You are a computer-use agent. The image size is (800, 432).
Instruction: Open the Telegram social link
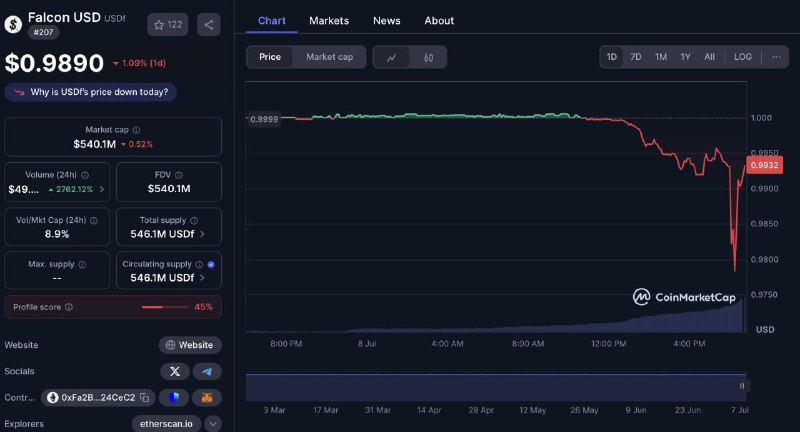pyautogui.click(x=207, y=371)
